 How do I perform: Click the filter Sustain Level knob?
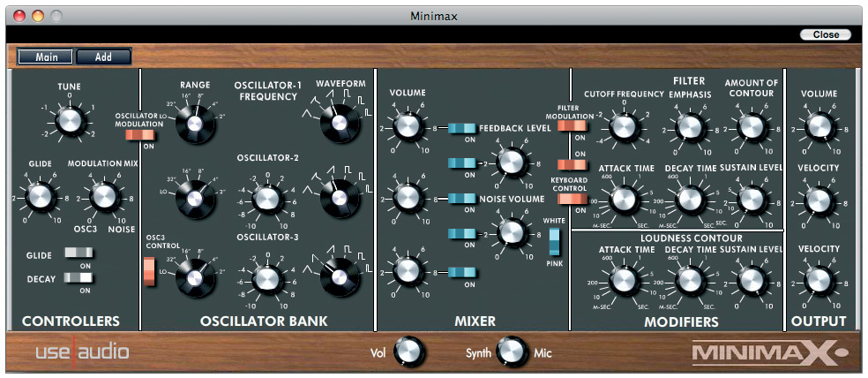click(752, 200)
